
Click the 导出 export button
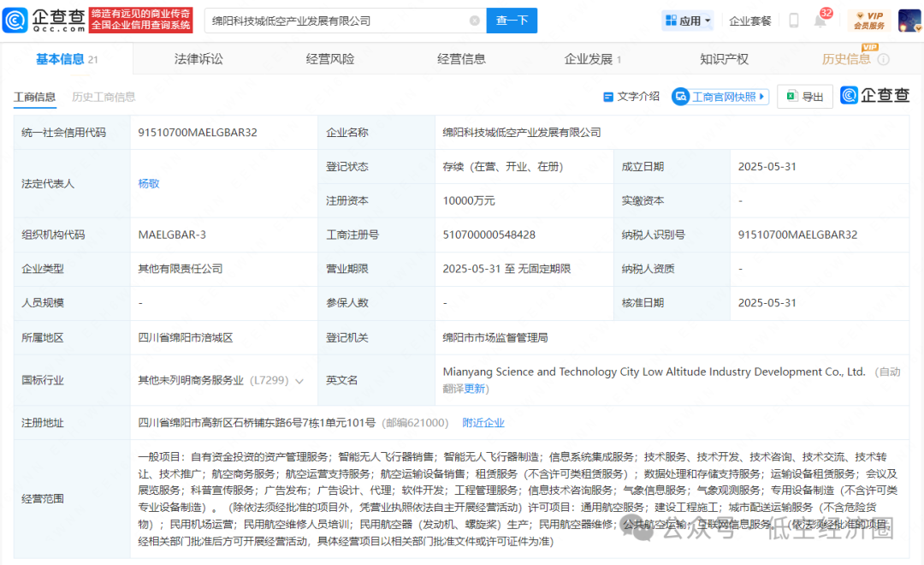[x=804, y=97]
